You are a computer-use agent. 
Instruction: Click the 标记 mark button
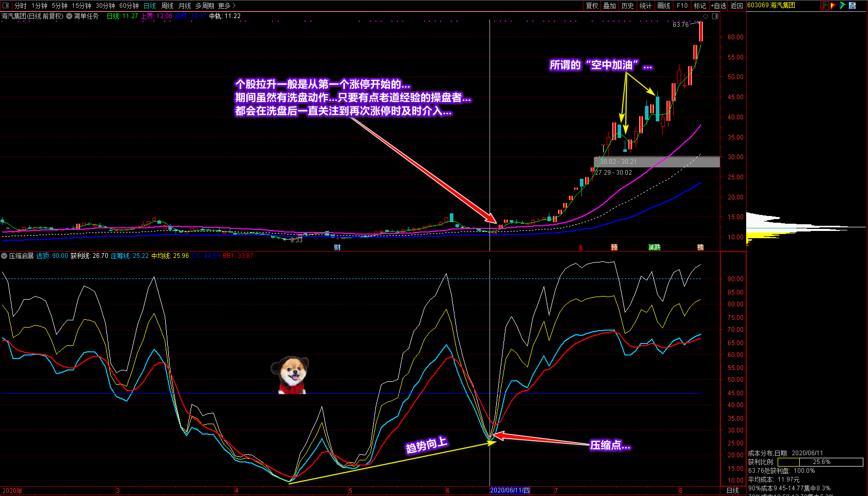pyautogui.click(x=700, y=6)
